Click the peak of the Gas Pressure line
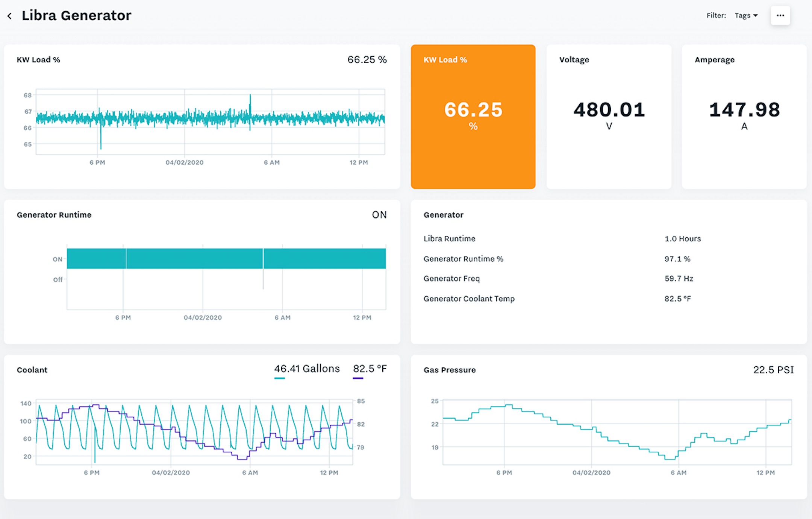 click(x=509, y=405)
